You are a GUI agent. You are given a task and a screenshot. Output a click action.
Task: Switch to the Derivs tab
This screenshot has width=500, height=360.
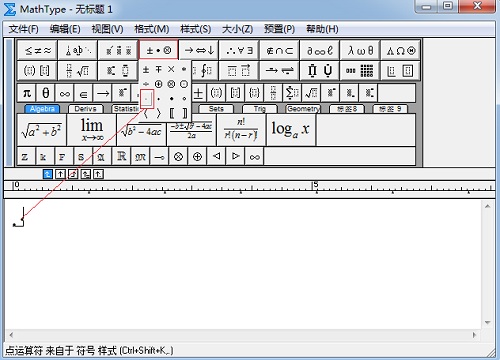click(85, 109)
